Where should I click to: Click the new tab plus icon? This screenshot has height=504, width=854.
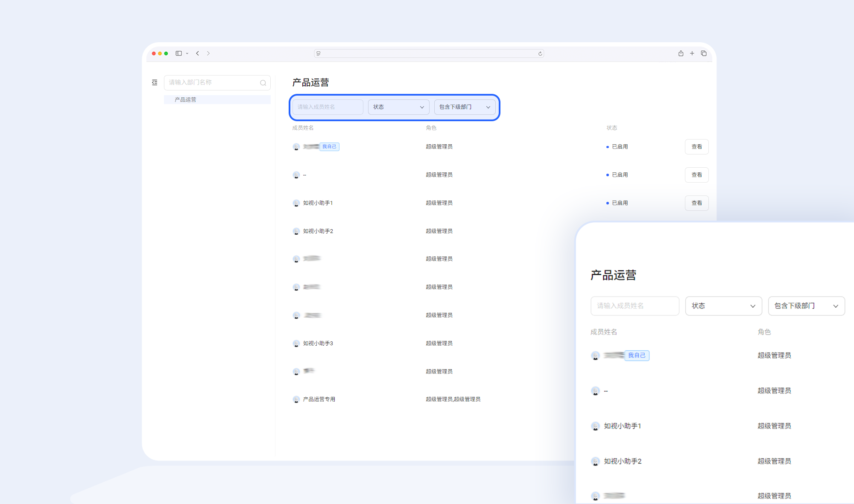(692, 53)
